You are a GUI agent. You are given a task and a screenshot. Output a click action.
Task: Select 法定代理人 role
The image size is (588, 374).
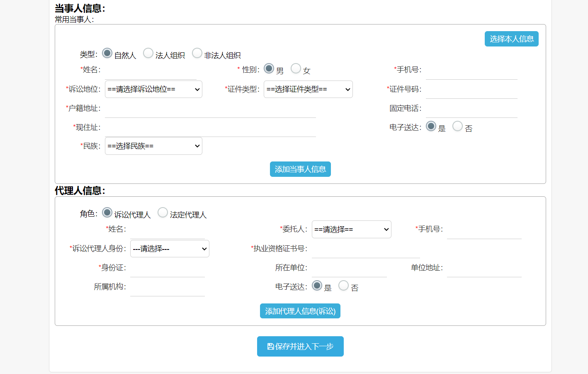[x=163, y=213]
